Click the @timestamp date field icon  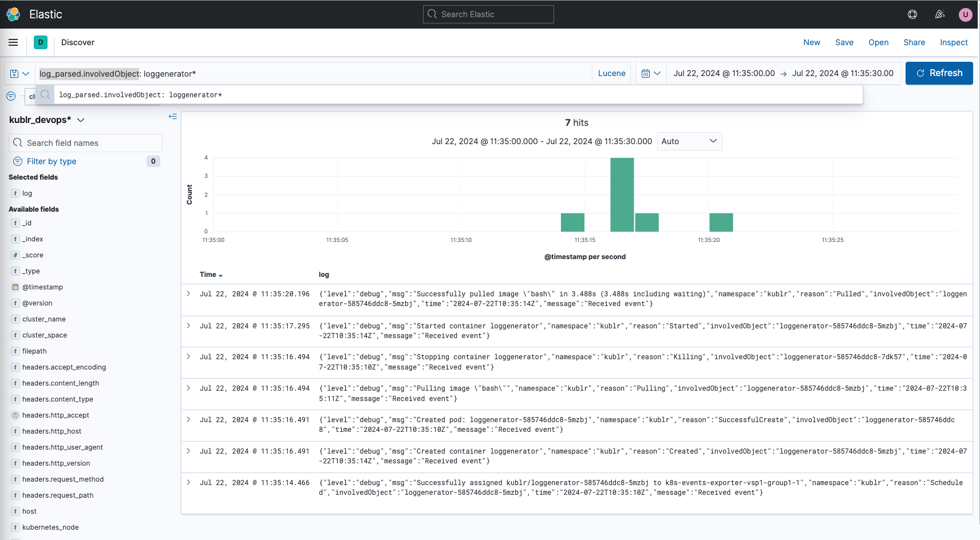[x=15, y=287]
